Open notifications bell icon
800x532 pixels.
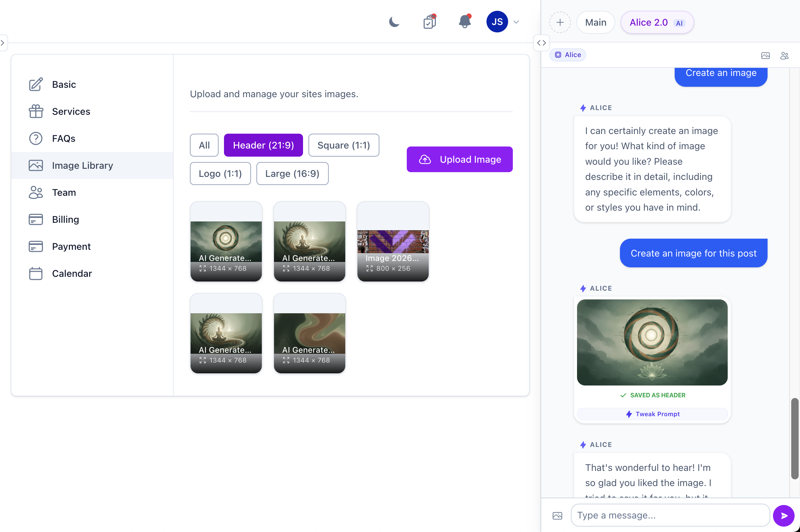tap(465, 22)
